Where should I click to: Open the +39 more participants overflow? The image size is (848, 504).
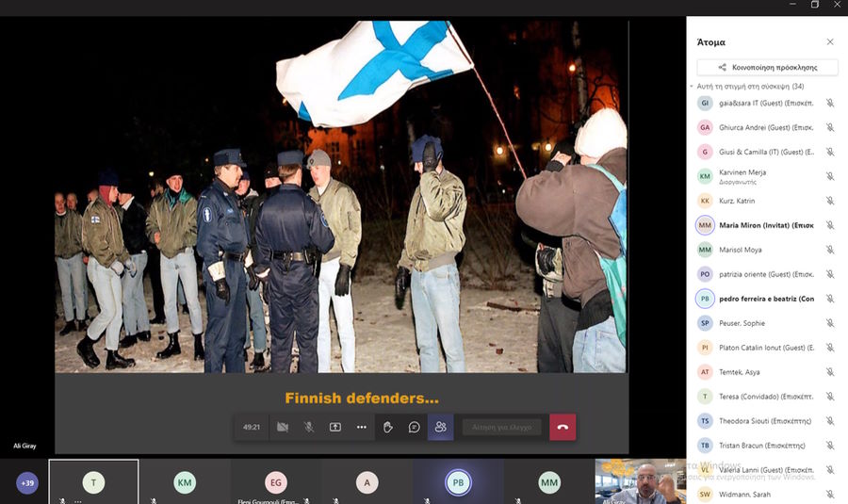pyautogui.click(x=27, y=483)
